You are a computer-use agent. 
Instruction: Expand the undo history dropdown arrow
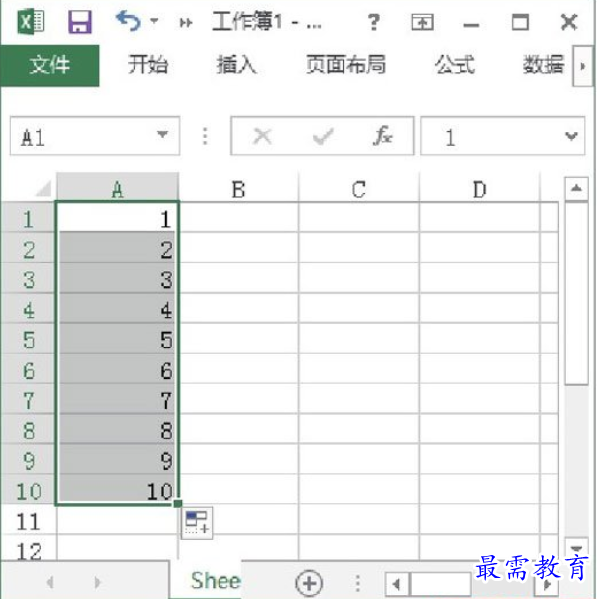(x=154, y=21)
